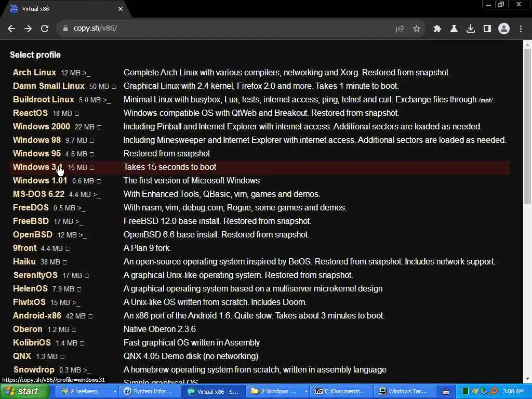Launch the Windows 1.01 profile
This screenshot has height=399, width=532.
40,180
